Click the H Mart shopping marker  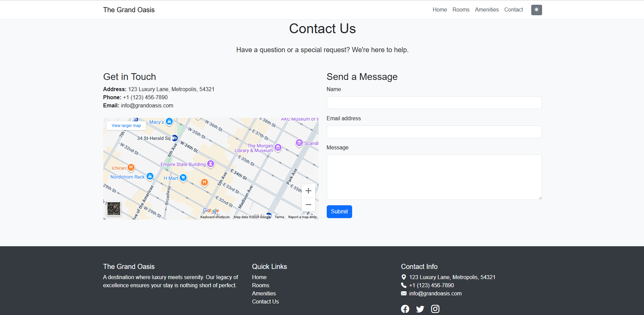pyautogui.click(x=183, y=177)
